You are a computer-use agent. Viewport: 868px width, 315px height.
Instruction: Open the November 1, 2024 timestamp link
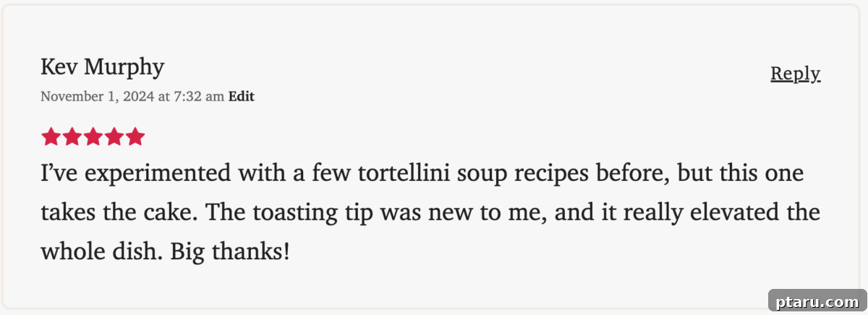tap(132, 96)
